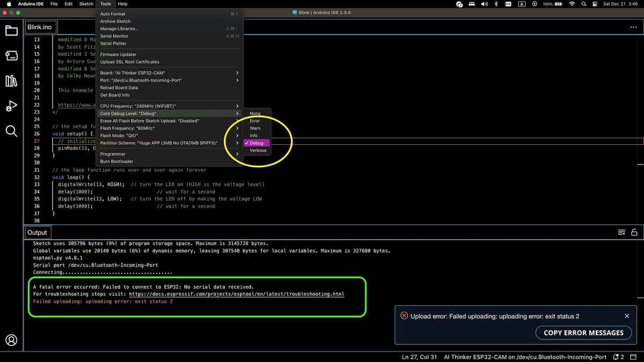
Task: Open the esptool troubleshooting docs link
Action: [x=237, y=294]
